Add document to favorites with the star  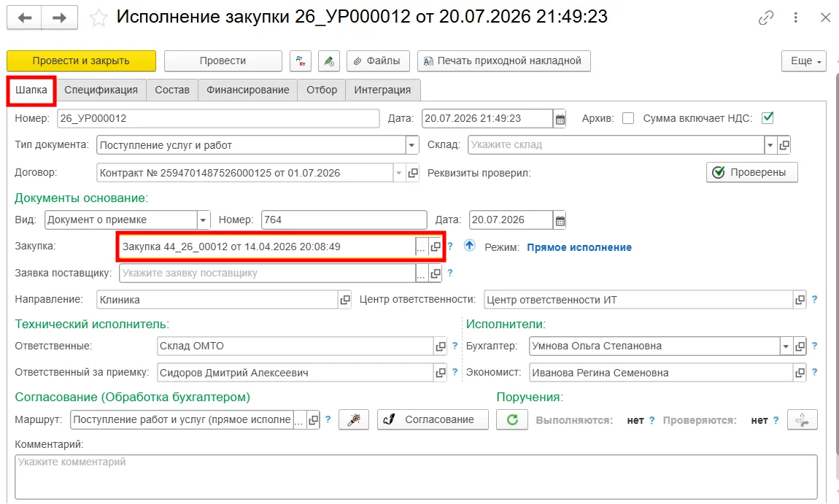[98, 18]
